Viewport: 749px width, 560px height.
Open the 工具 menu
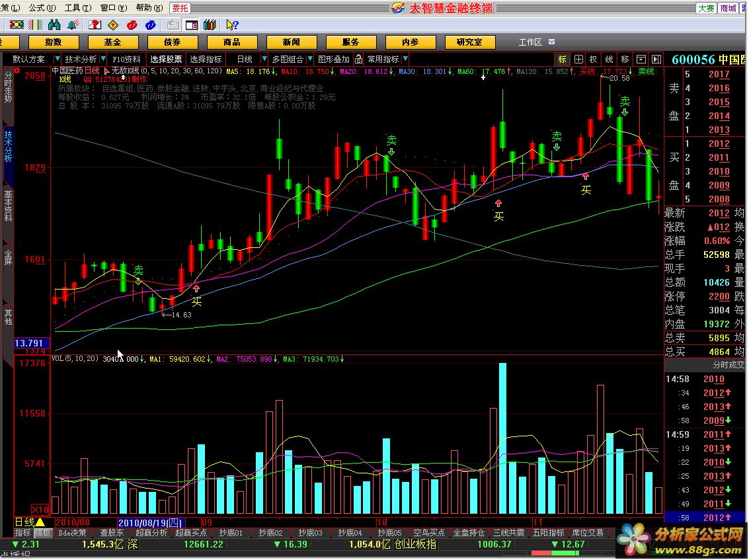tap(78, 8)
